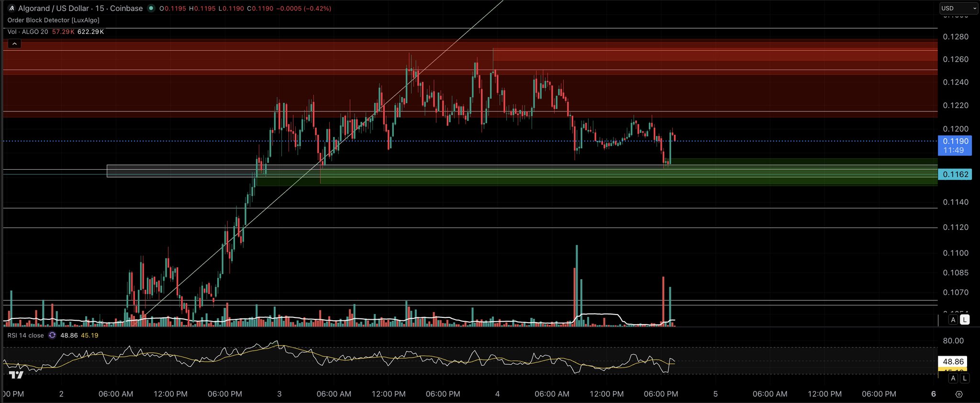980x403 pixels.
Task: Toggle log scale L on price pane
Action: pos(965,320)
